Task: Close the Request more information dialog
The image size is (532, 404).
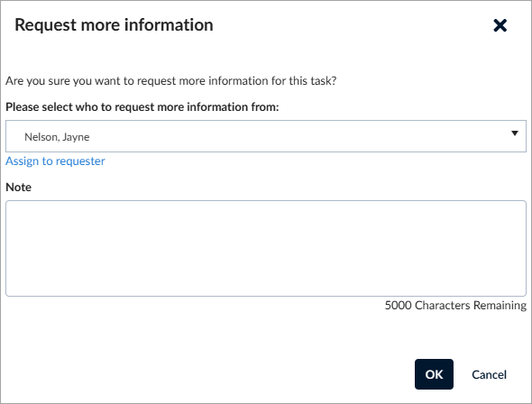Action: point(500,25)
